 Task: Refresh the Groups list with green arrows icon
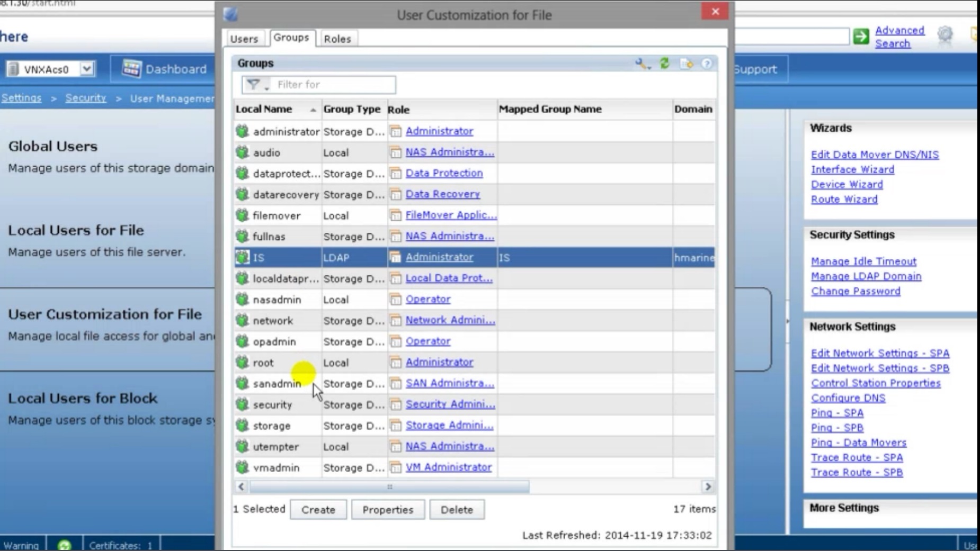tap(665, 64)
